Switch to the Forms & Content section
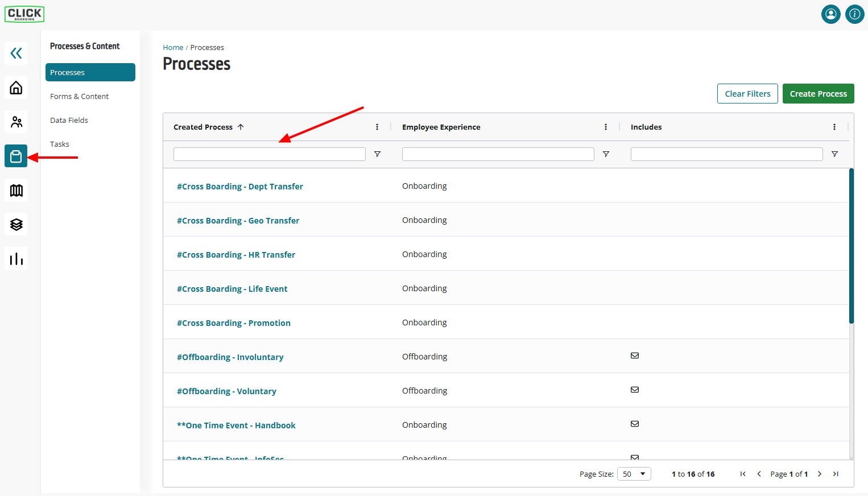The image size is (868, 496). pyautogui.click(x=79, y=96)
